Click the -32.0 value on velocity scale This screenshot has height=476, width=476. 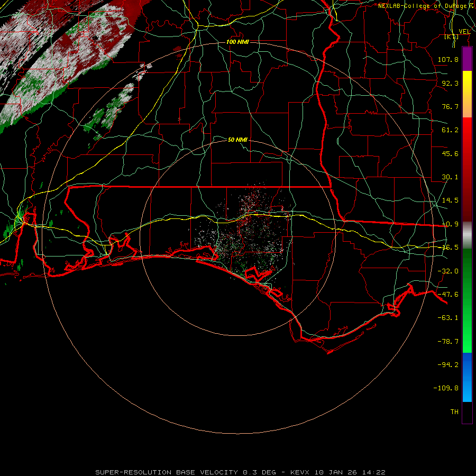coord(448,271)
